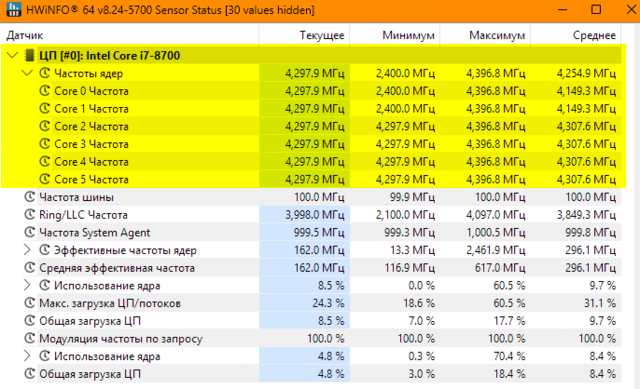This screenshot has height=389, width=640.
Task: Close the HWiNFO Sensor Status window
Action: pos(631,9)
